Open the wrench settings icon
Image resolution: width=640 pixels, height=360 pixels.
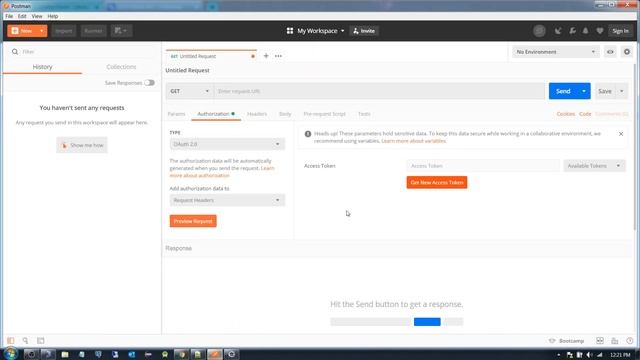[x=572, y=31]
